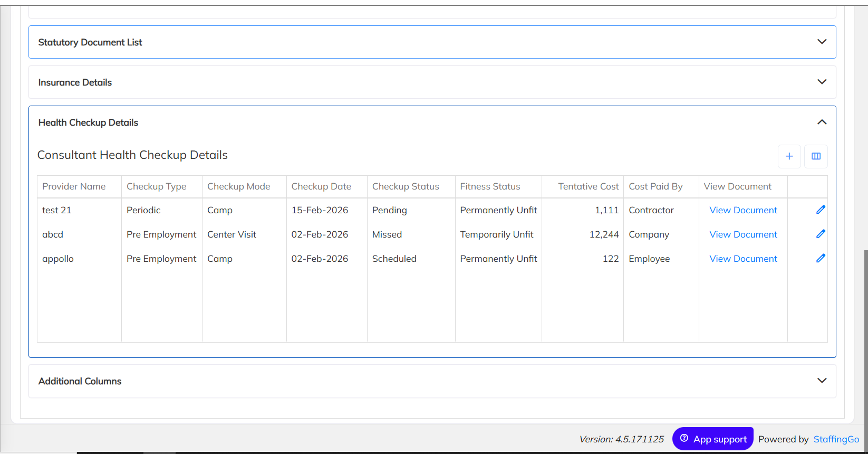The height and width of the screenshot is (454, 868).
Task: Select the '122' tentative cost cell
Action: click(583, 259)
